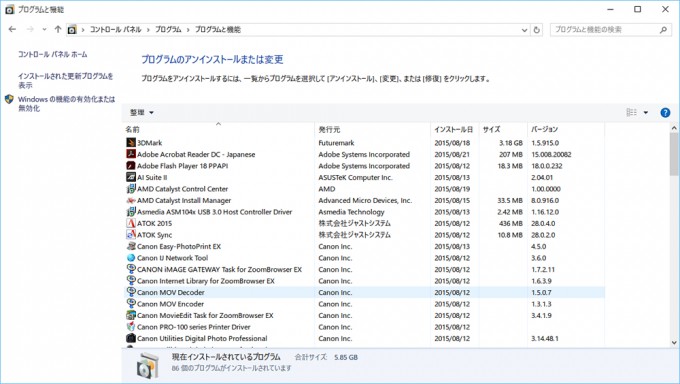Click the Canon MOV Encoder icon
Image resolution: width=680 pixels, height=384 pixels.
pyautogui.click(x=131, y=303)
